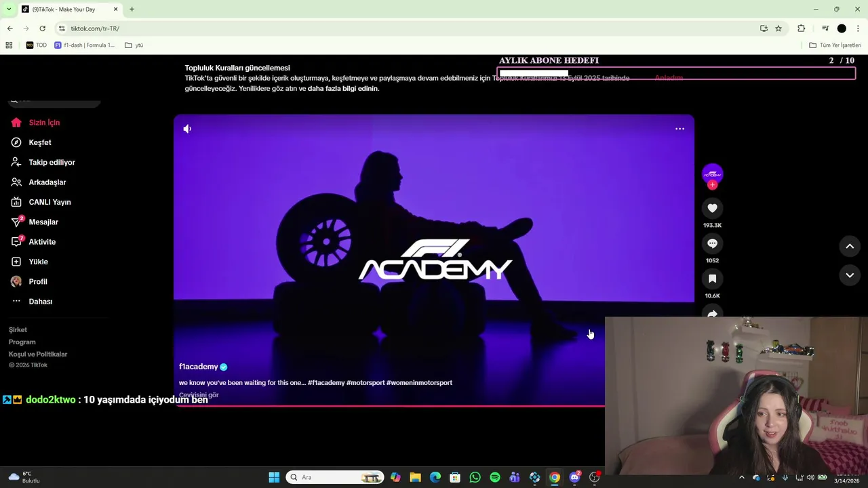Click the Koşul ve Politikalar footer link
Image resolution: width=868 pixels, height=488 pixels.
point(38,354)
